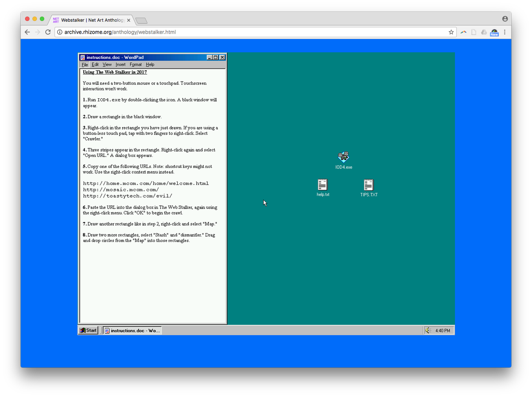Click the URL http://toastytech.com/evil/
The width and height of the screenshot is (532, 397).
click(128, 196)
